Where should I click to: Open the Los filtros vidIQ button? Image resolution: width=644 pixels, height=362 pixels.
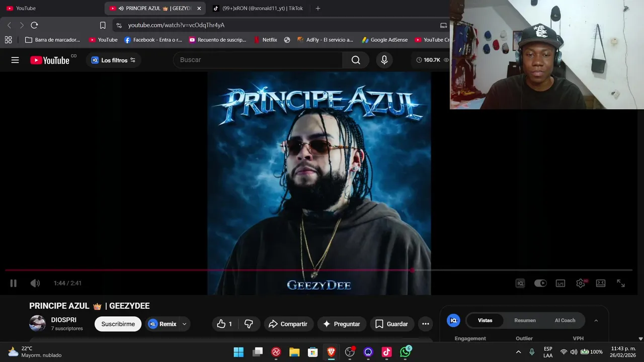pyautogui.click(x=113, y=60)
